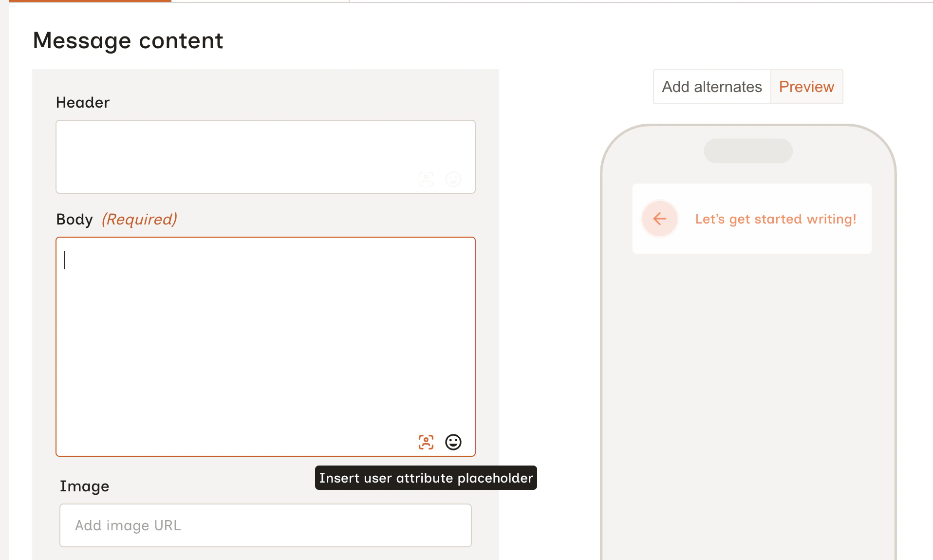This screenshot has height=560, width=933.
Task: Click the back arrow in the phone preview
Action: pyautogui.click(x=659, y=219)
